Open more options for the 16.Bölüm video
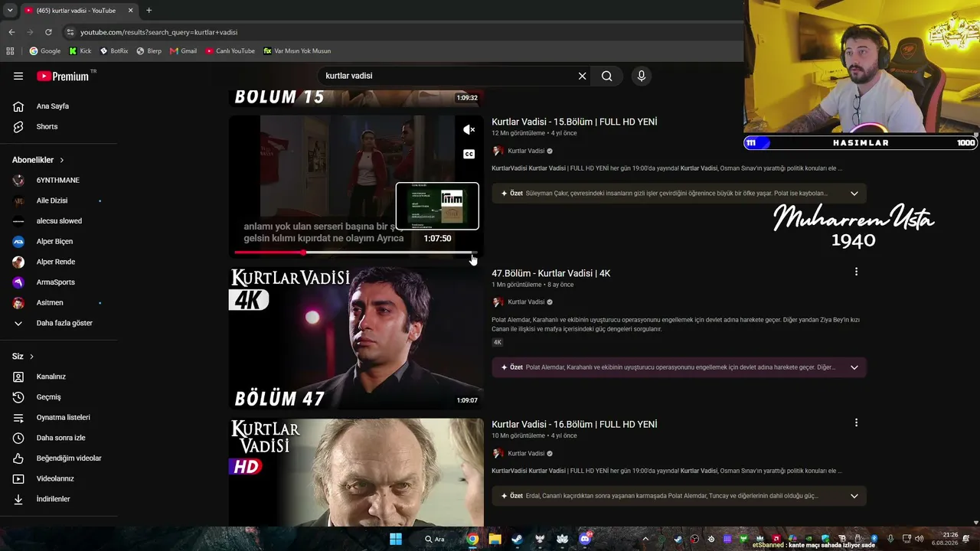The image size is (980, 551). (856, 422)
